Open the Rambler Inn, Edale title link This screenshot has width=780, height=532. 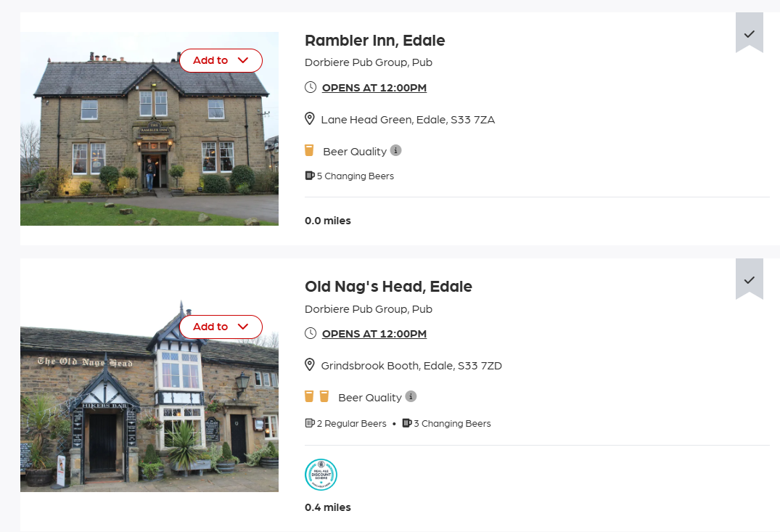tap(374, 41)
